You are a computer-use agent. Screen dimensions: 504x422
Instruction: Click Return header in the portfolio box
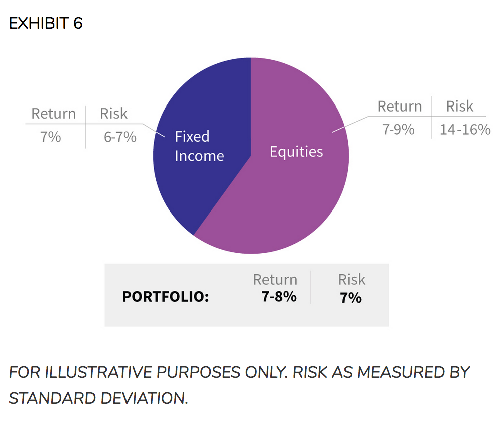[x=275, y=280]
